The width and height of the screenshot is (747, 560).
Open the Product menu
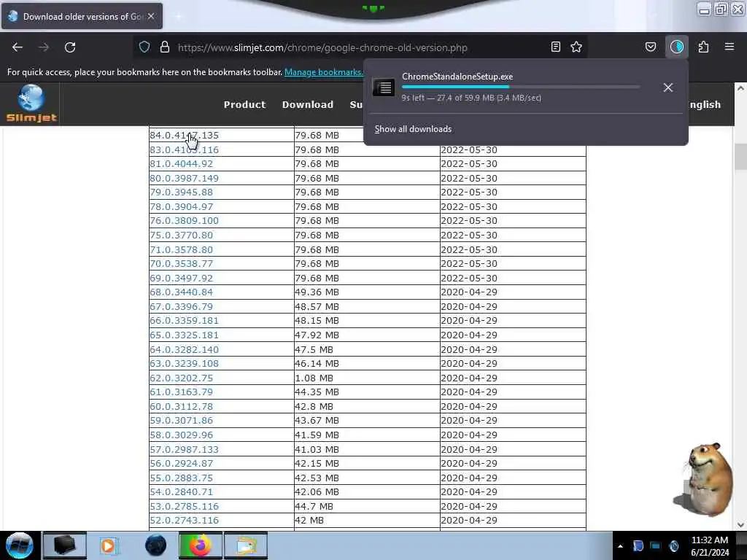pos(244,104)
